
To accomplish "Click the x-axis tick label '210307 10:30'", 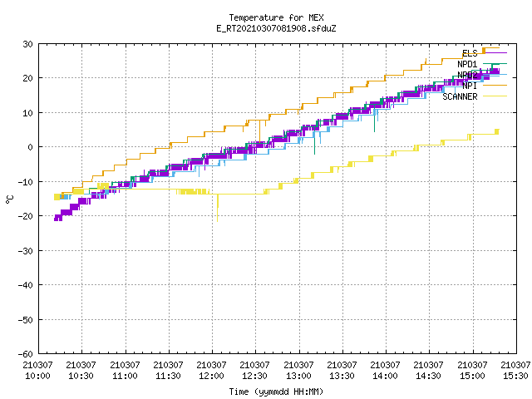I will [x=81, y=370].
